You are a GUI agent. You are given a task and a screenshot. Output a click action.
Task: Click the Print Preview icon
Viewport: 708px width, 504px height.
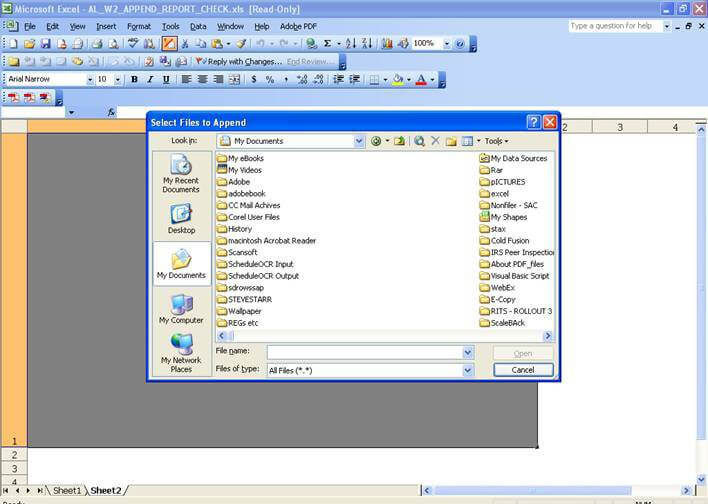pos(113,44)
